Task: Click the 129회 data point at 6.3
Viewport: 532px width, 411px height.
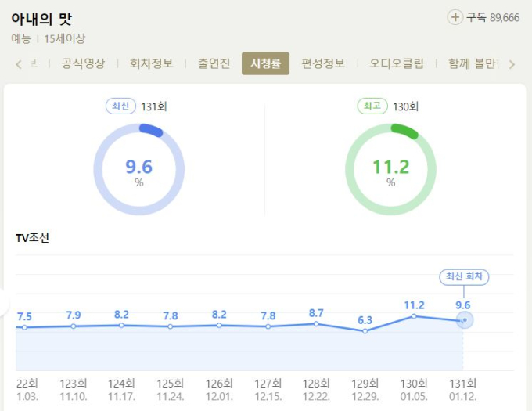Action: (x=365, y=331)
